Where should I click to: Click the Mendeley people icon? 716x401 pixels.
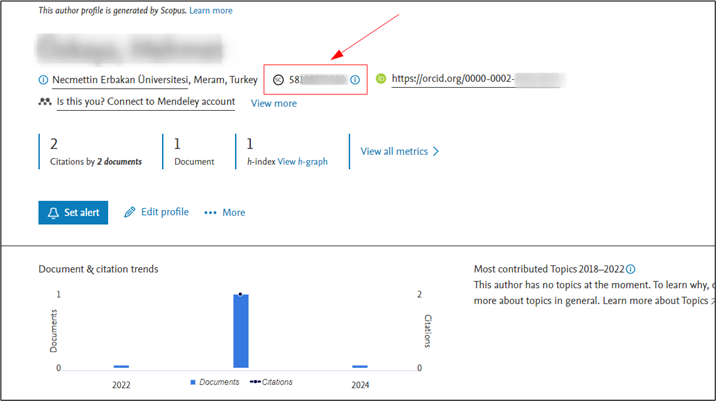(45, 101)
